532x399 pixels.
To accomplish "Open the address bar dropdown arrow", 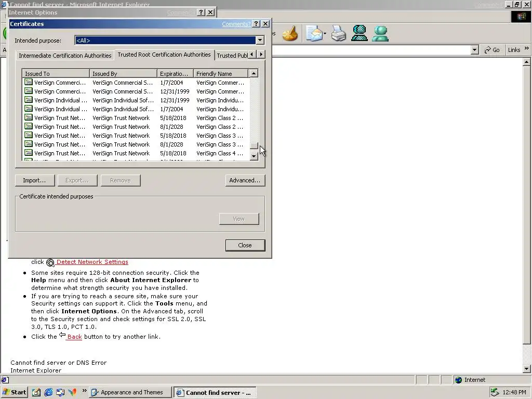I will [x=475, y=50].
